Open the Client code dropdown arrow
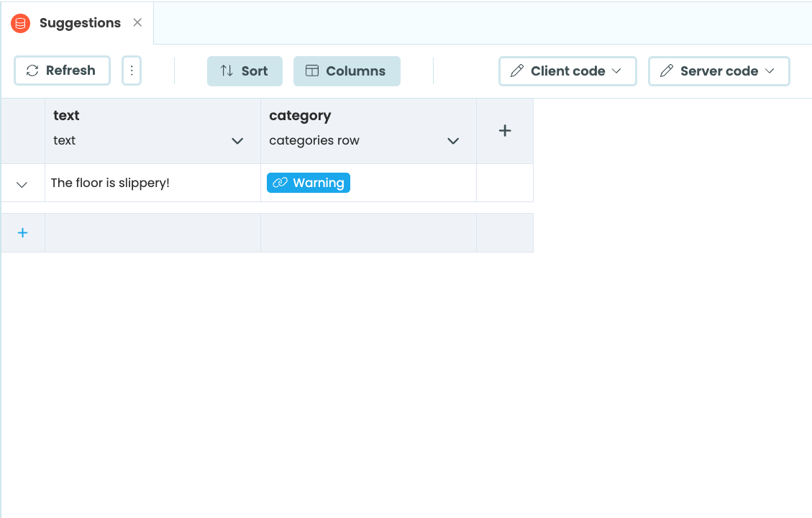Viewport: 812px width, 518px height. tap(617, 71)
